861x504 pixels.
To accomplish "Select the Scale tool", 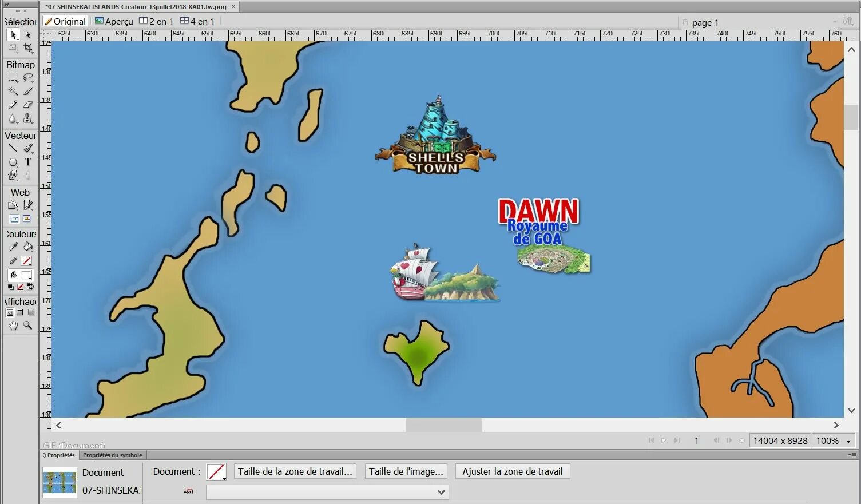I will [13, 49].
